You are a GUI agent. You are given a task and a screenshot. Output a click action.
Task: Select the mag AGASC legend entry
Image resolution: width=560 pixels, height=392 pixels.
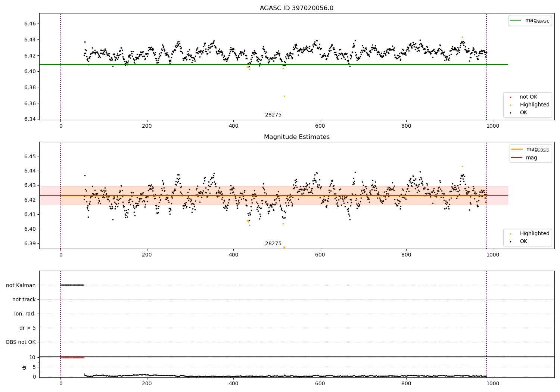point(530,21)
